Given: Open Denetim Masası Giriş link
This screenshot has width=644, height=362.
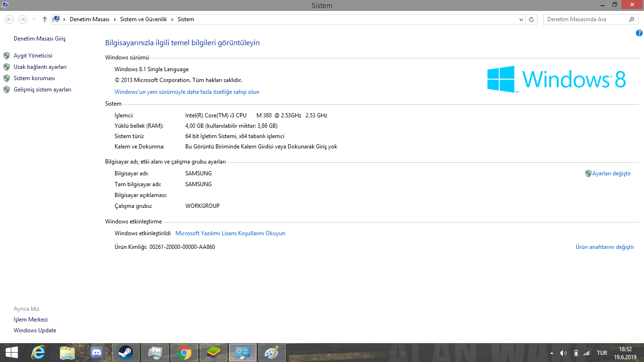Looking at the screenshot, I should click(40, 39).
